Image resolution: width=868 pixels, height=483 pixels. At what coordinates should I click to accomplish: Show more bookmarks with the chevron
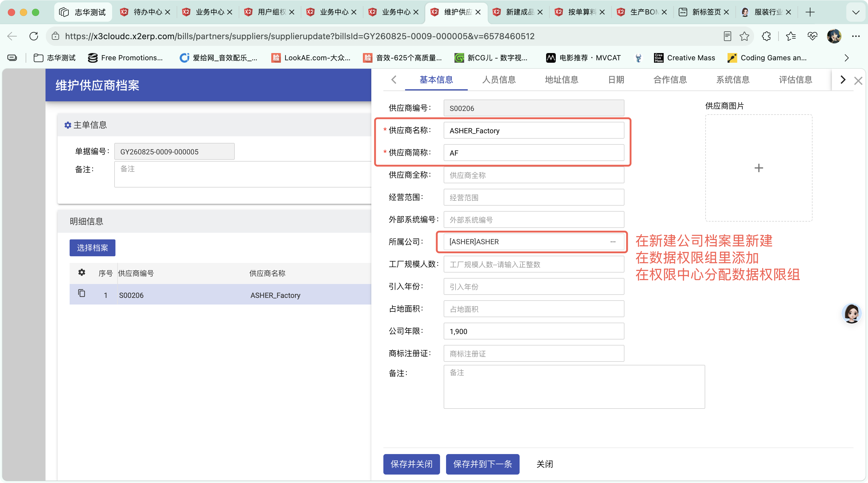pos(846,58)
